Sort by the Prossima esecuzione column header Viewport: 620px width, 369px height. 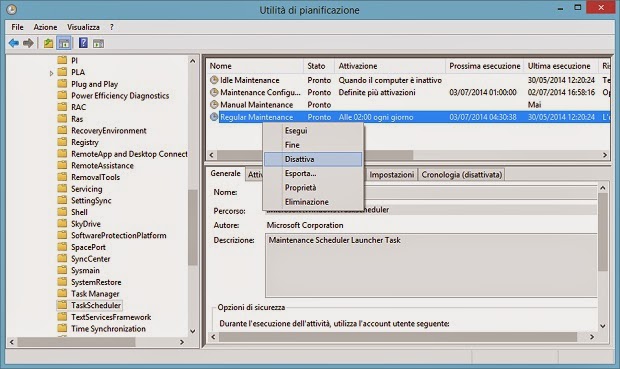coord(485,66)
